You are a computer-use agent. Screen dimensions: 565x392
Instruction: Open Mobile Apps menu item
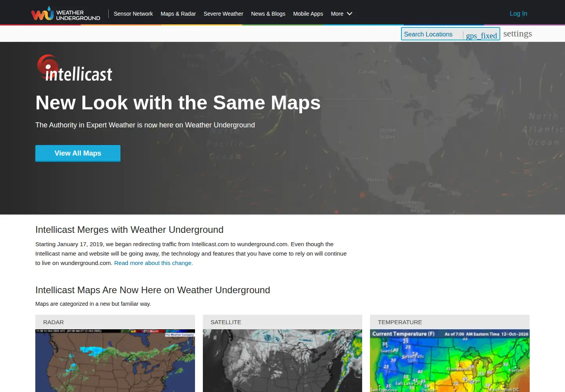point(308,14)
